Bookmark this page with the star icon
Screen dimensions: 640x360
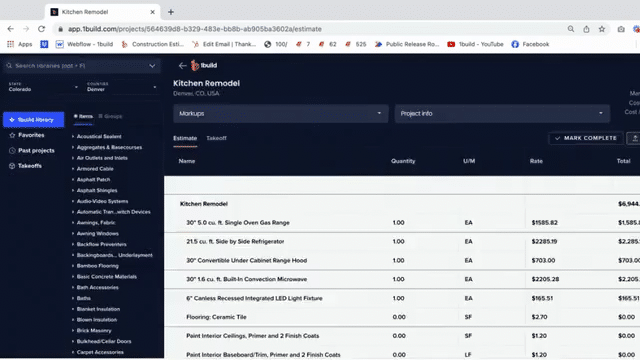click(x=602, y=29)
